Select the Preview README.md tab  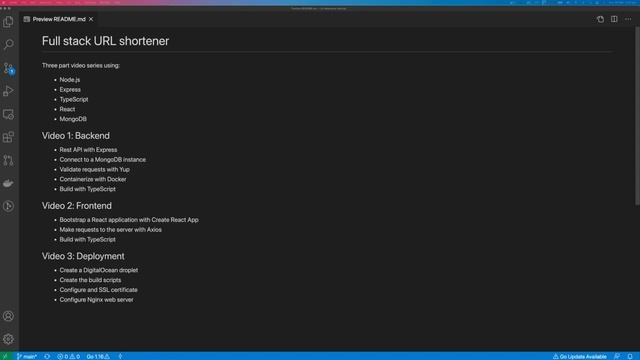coord(59,19)
